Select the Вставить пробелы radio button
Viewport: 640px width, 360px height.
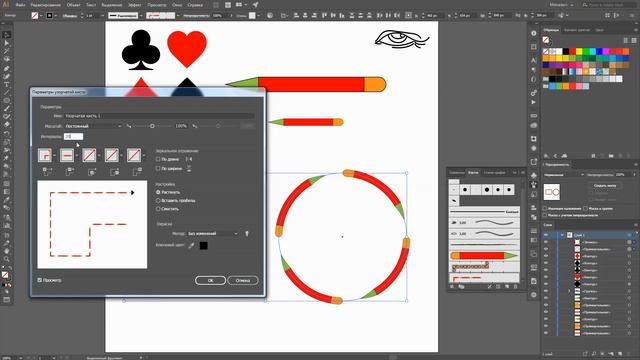pos(158,200)
